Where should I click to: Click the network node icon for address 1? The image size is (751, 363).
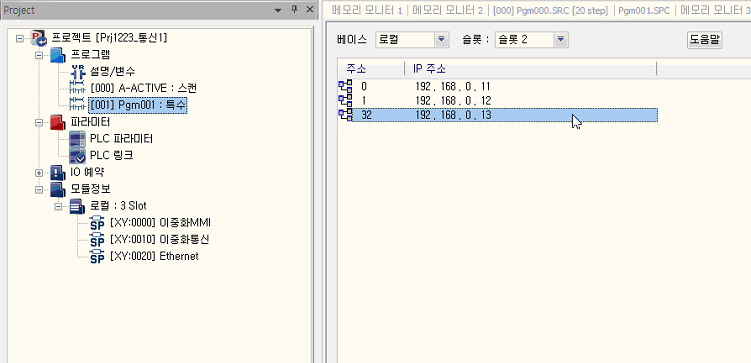pyautogui.click(x=345, y=101)
